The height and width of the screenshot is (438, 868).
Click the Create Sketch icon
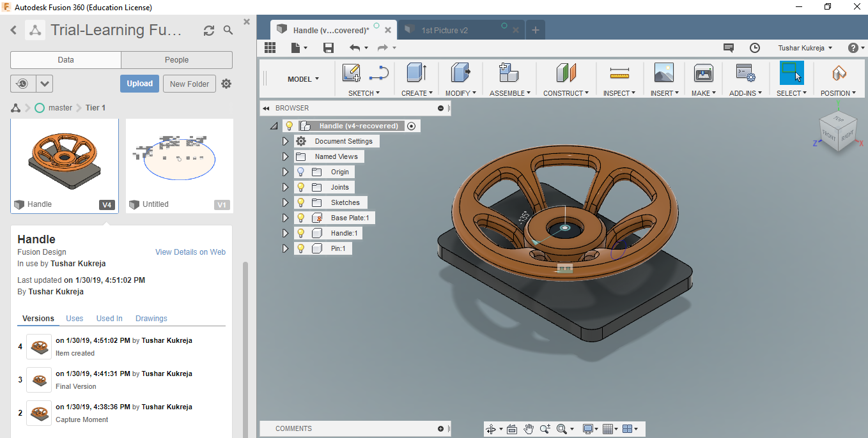pos(351,73)
